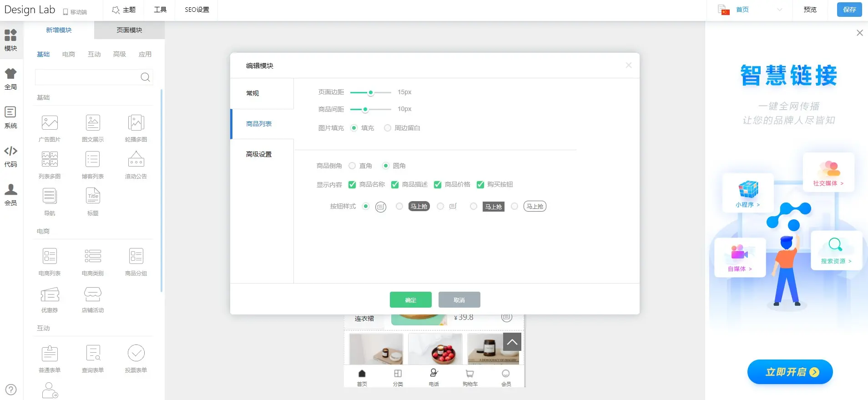The height and width of the screenshot is (400, 868).
Task: Add the 标题 module
Action: pyautogui.click(x=93, y=202)
